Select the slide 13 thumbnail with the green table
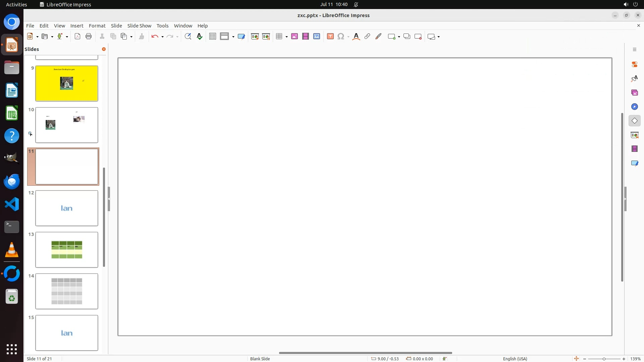 tap(67, 250)
